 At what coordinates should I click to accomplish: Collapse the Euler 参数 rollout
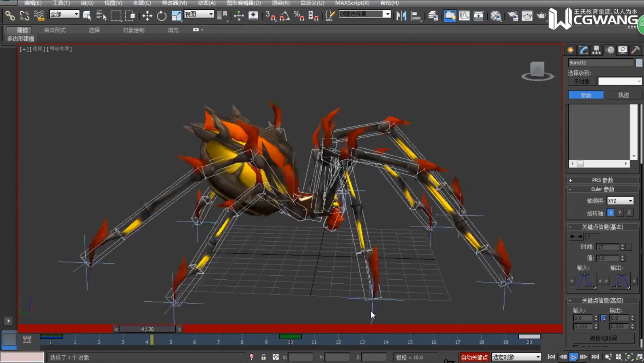602,189
